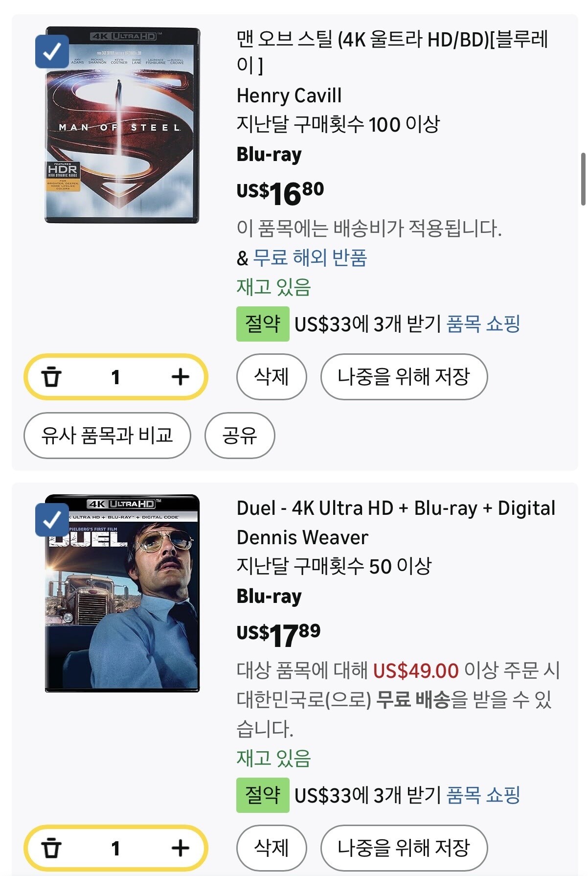Click the page scrollbar on right edge
Screen dimensions: 588x876
point(583,179)
